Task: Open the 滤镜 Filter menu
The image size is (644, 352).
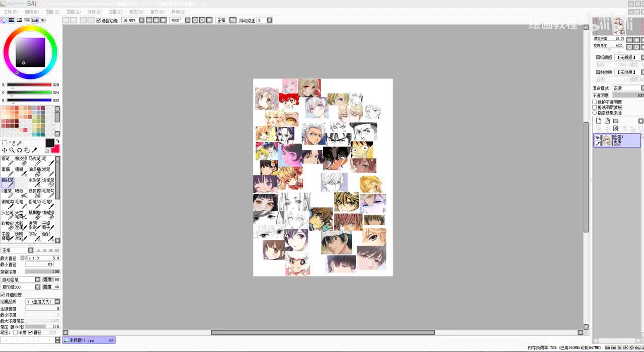Action: tap(115, 12)
